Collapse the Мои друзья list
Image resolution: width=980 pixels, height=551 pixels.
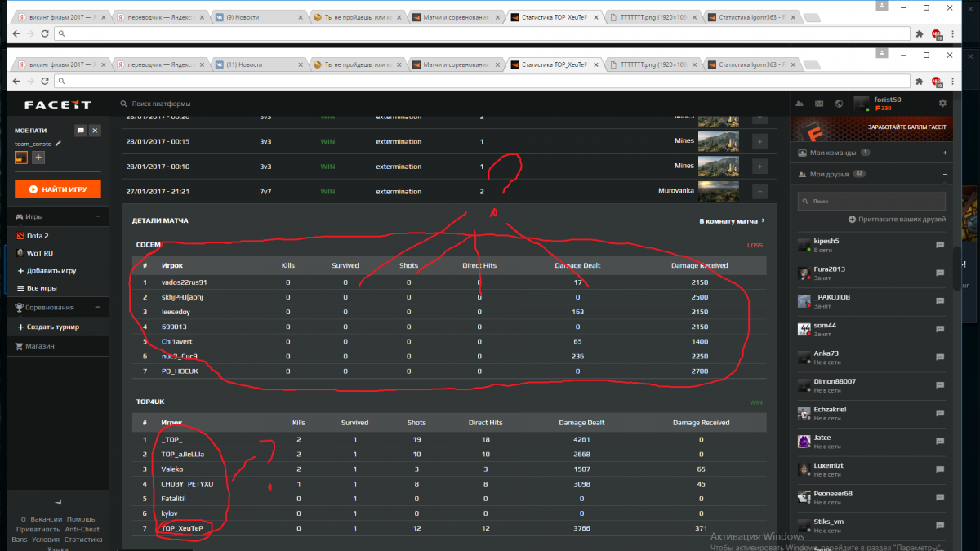point(944,174)
